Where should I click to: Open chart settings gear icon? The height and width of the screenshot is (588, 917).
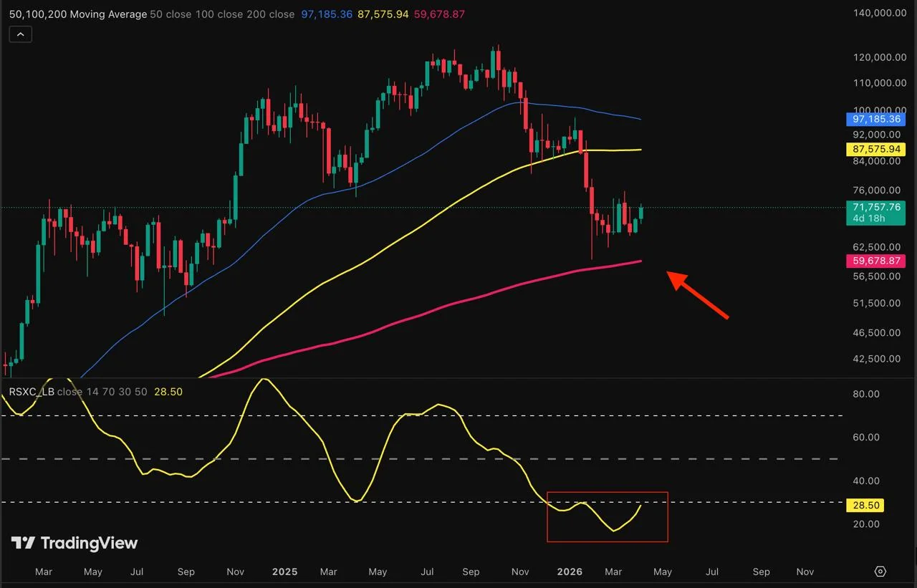[x=880, y=572]
